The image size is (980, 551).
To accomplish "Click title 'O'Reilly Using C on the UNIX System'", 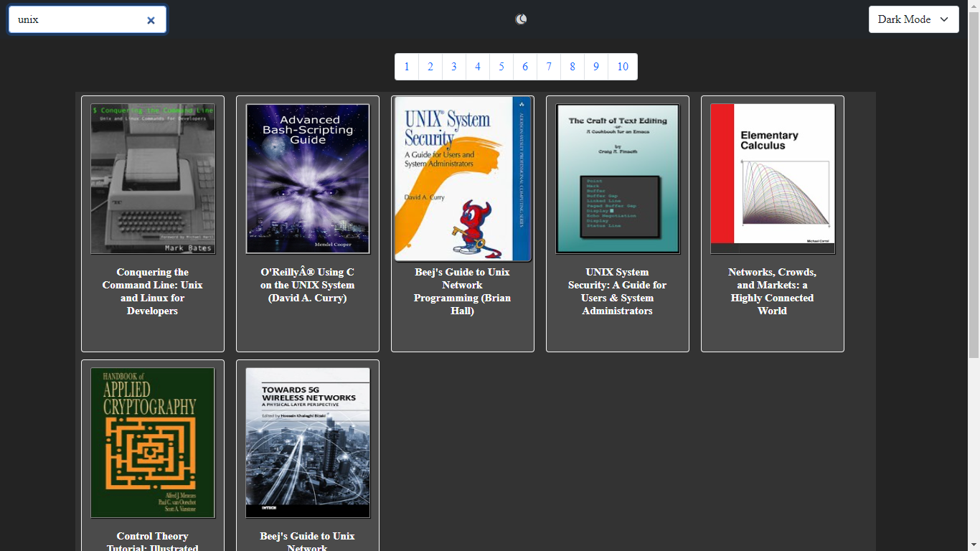I will [308, 285].
